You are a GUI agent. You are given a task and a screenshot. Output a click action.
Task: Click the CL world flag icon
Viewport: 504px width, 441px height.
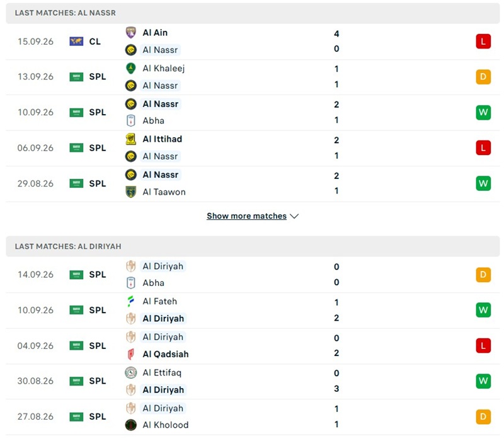click(76, 42)
